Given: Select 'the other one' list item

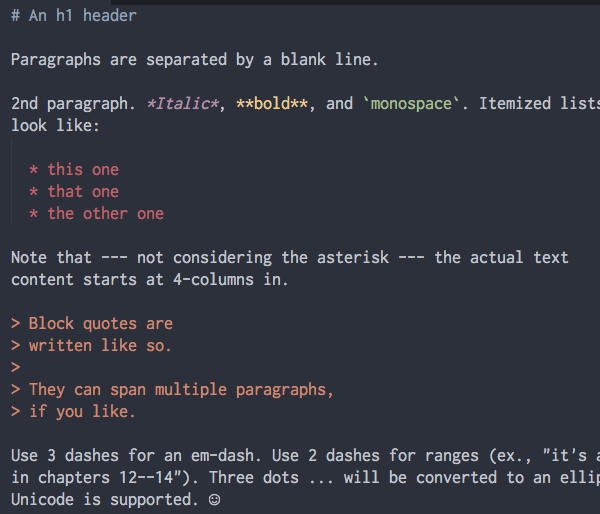Looking at the screenshot, I should [x=105, y=213].
